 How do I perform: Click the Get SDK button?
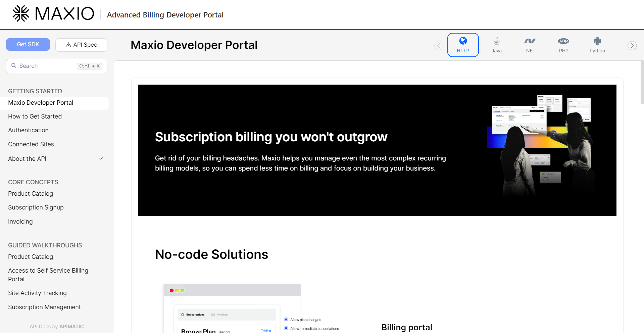tap(28, 44)
